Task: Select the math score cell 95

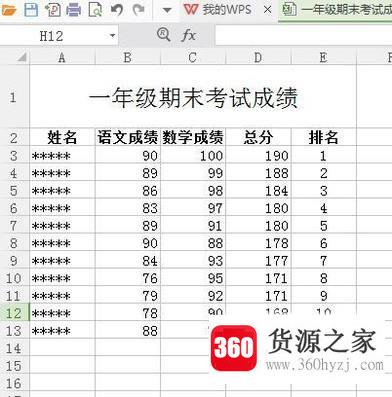Action: click(193, 278)
